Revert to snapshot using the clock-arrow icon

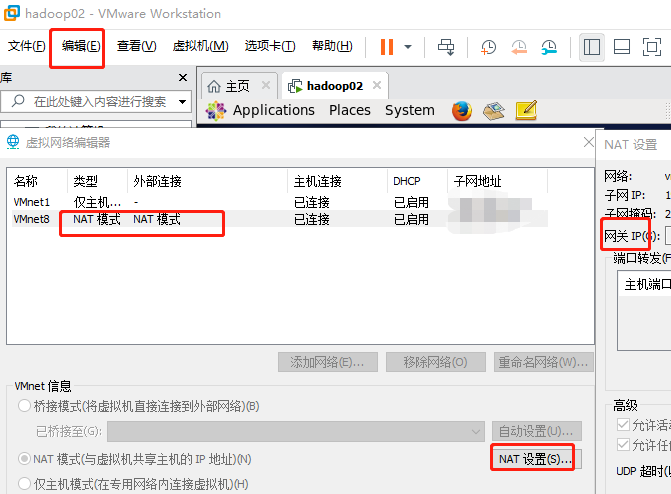click(519, 47)
